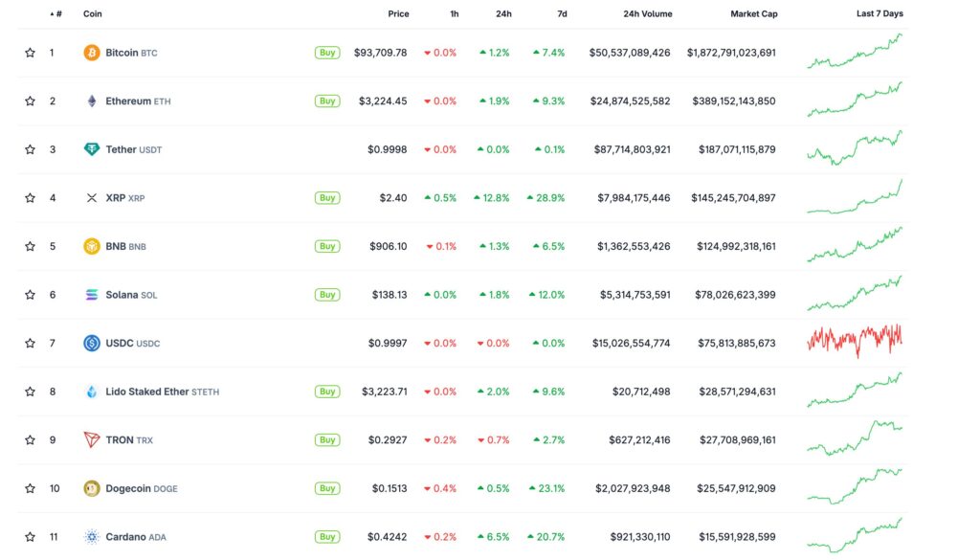Select the TRON TRX icon
The height and width of the screenshot is (560, 980).
click(x=92, y=439)
